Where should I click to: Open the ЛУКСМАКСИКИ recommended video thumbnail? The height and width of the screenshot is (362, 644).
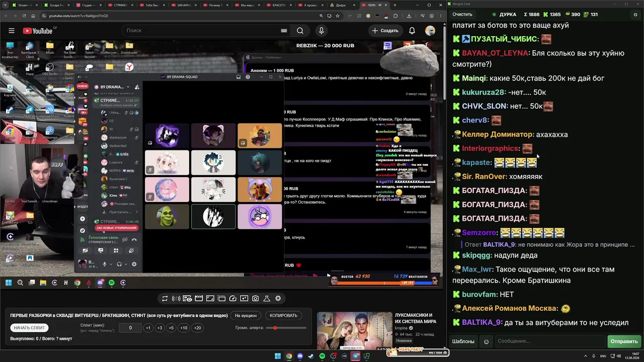click(354, 330)
